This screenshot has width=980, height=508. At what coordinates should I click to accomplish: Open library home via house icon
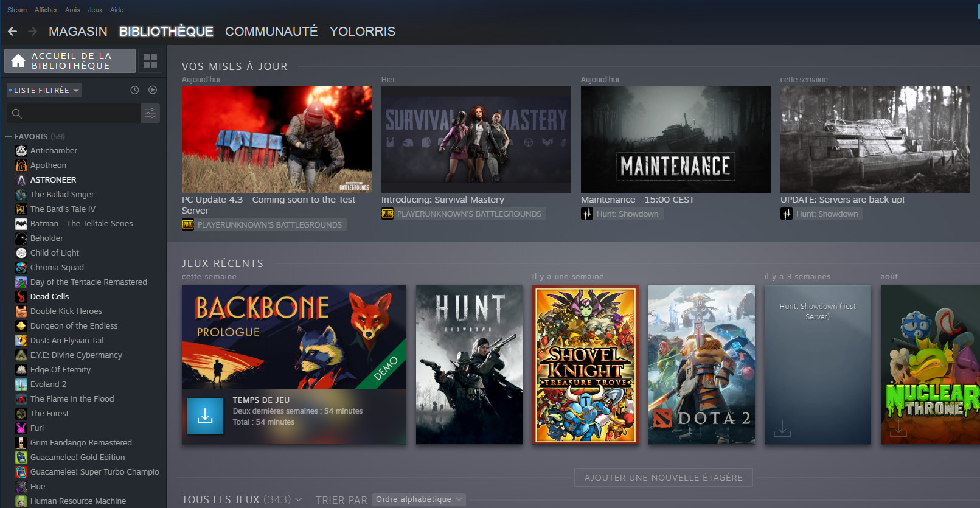click(x=18, y=61)
